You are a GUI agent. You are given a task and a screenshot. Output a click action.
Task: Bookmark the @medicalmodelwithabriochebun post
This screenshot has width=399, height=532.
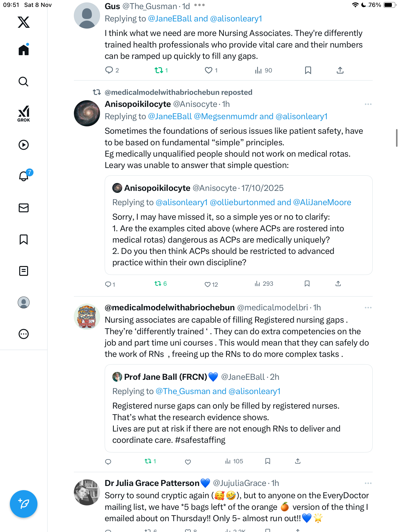pos(267,461)
